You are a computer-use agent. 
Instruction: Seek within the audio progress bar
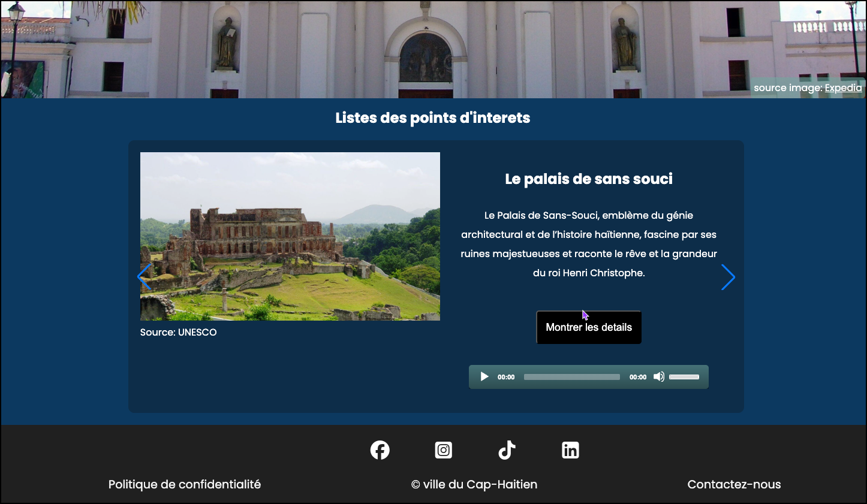click(571, 377)
